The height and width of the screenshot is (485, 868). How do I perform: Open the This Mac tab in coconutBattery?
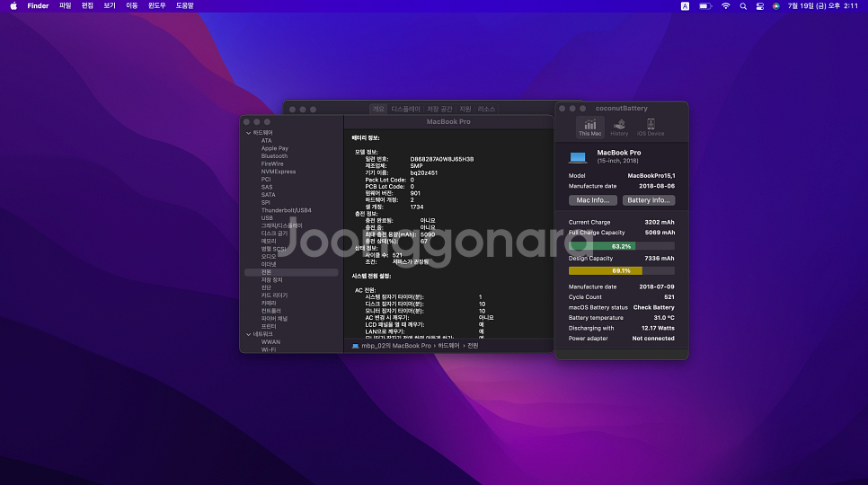pyautogui.click(x=590, y=128)
